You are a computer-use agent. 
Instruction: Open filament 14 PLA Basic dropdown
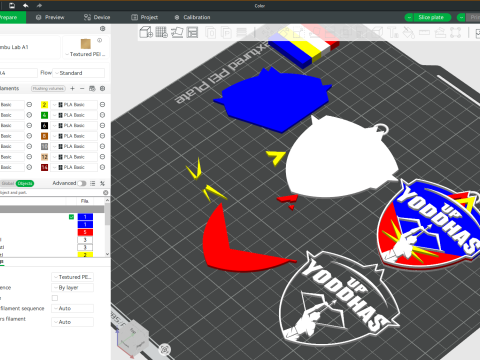coord(74,167)
